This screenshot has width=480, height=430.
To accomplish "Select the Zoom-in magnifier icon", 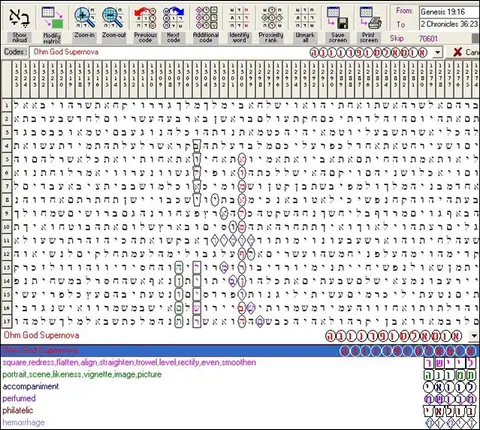I will coord(84,18).
